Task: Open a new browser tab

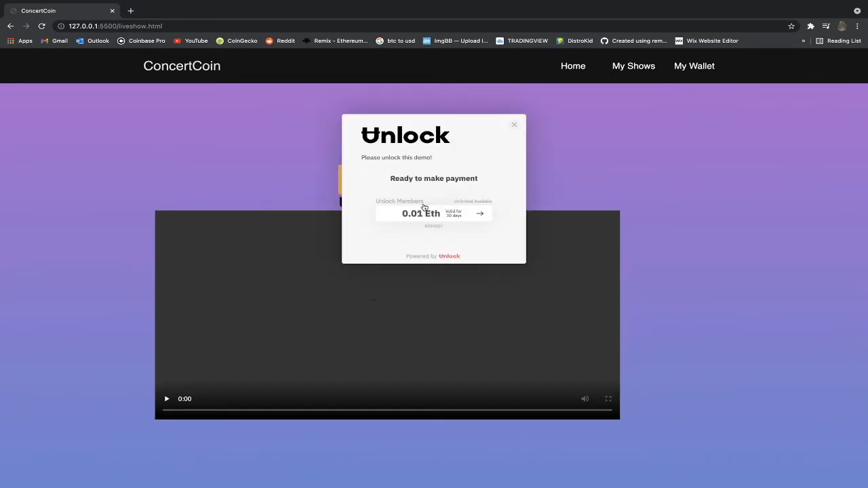Action: coord(131,11)
